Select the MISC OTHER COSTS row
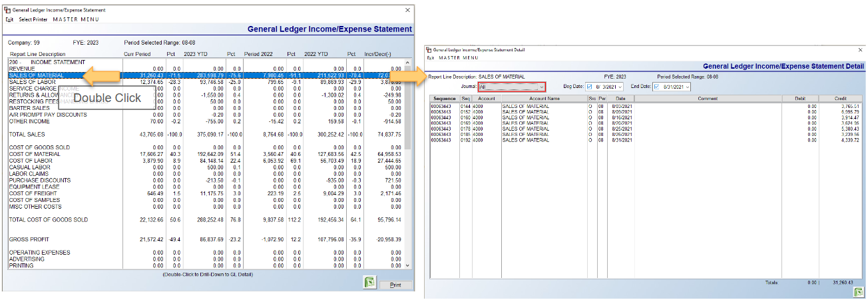The height and width of the screenshot is (302, 868). pos(206,207)
